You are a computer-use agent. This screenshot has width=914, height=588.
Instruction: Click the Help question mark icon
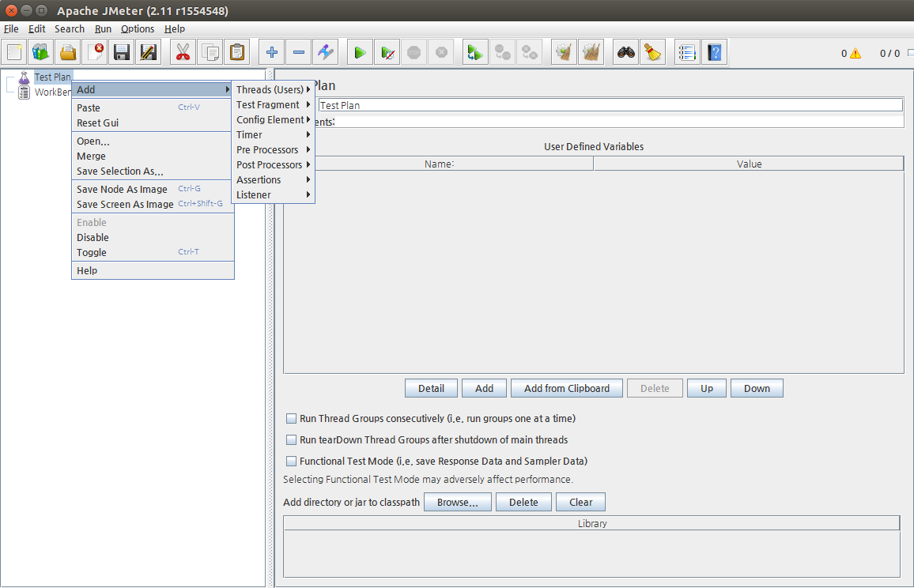coord(715,52)
